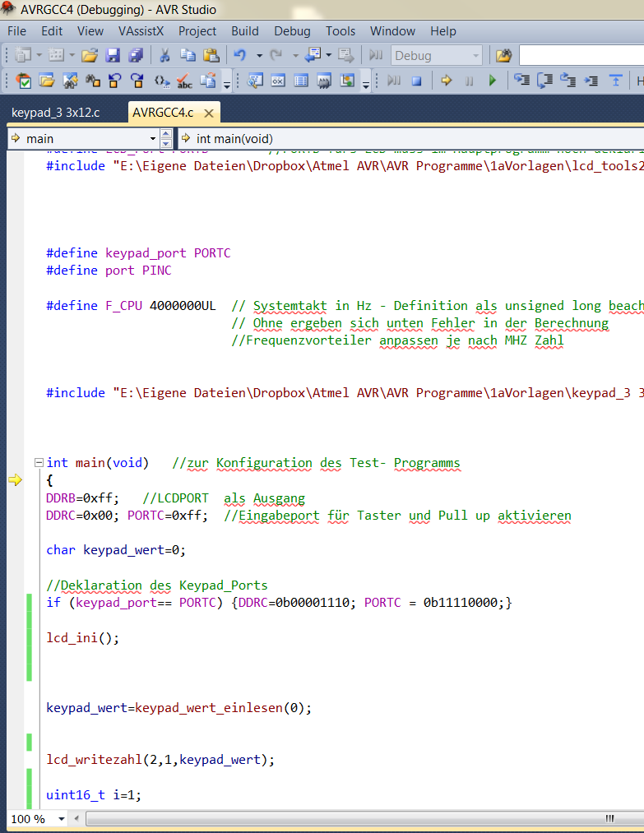Click the Reset debugger icon with blue up arrow
Screen dimensions: 644x833
[615, 81]
